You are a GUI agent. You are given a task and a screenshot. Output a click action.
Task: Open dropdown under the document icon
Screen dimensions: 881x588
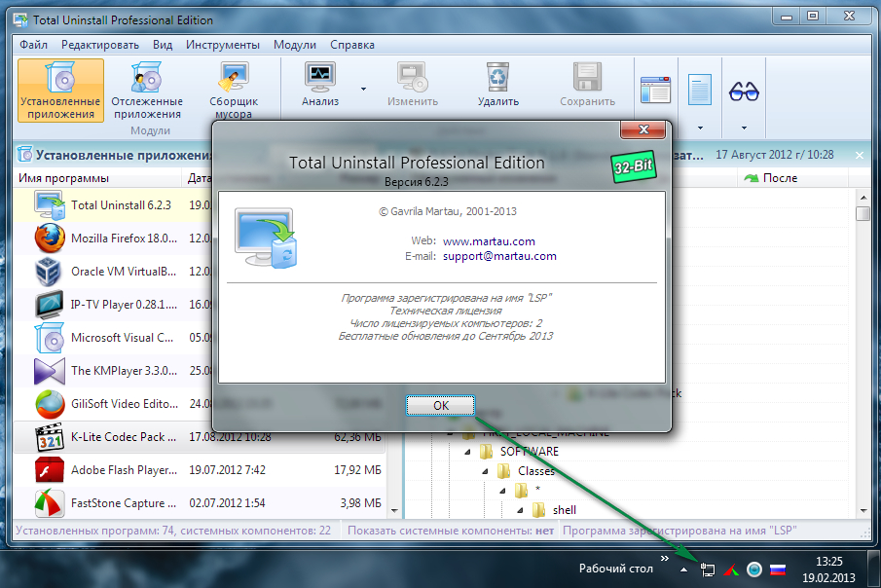click(x=700, y=128)
